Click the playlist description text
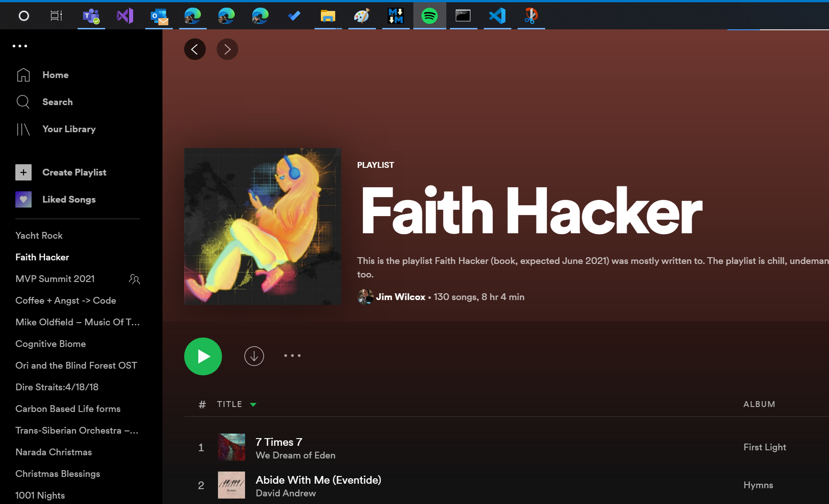 tap(593, 268)
